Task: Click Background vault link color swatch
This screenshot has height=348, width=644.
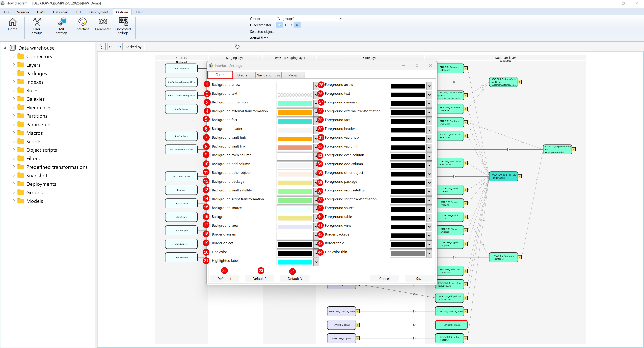Action: 295,148
